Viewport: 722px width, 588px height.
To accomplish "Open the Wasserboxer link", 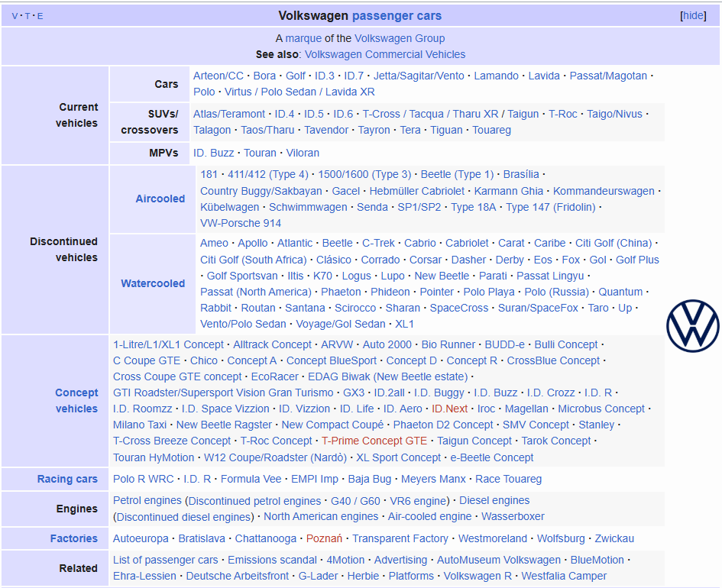I will click(x=513, y=517).
